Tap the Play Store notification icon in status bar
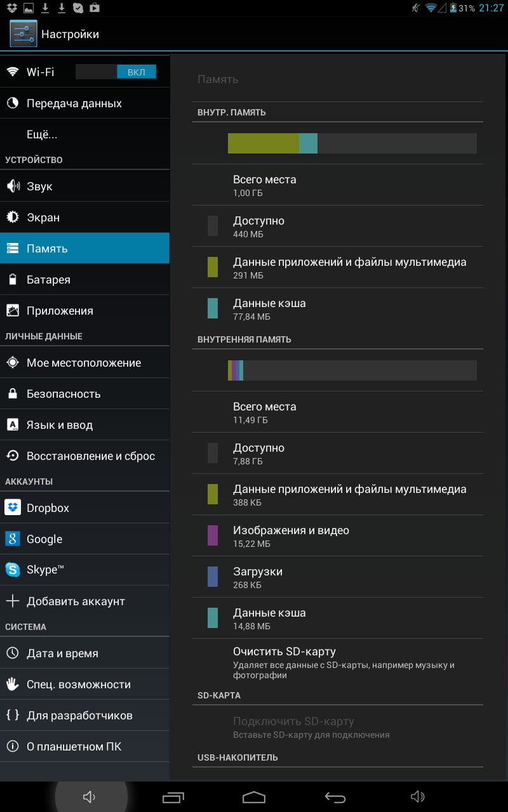508x812 pixels. click(x=94, y=8)
